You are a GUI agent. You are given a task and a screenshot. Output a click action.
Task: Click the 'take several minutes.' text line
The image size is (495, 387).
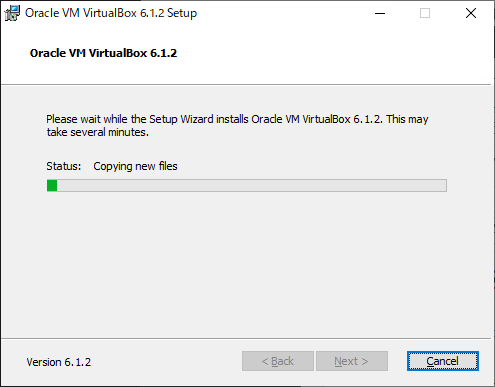point(98,132)
